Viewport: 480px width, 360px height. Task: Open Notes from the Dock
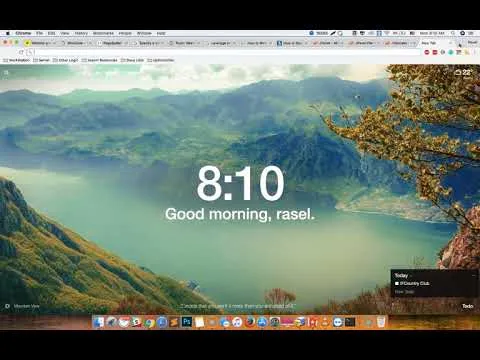point(199,322)
